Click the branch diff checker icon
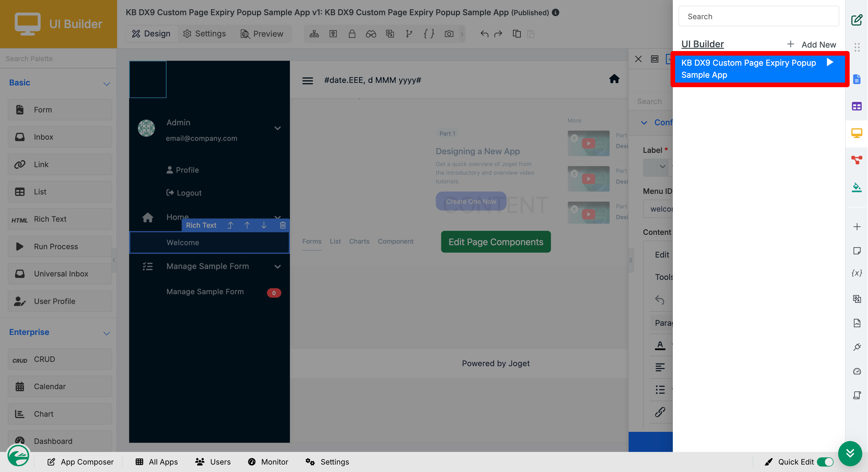The image size is (868, 472). coord(409,34)
